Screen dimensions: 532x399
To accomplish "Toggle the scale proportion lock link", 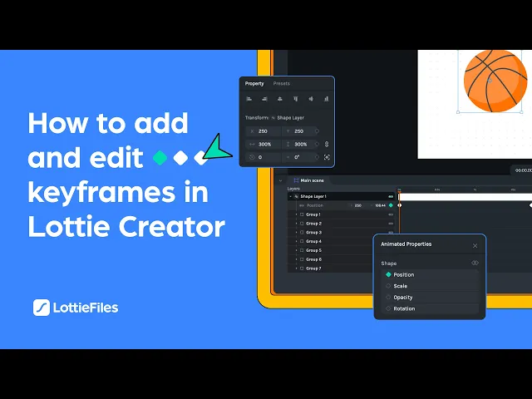I will pos(327,144).
